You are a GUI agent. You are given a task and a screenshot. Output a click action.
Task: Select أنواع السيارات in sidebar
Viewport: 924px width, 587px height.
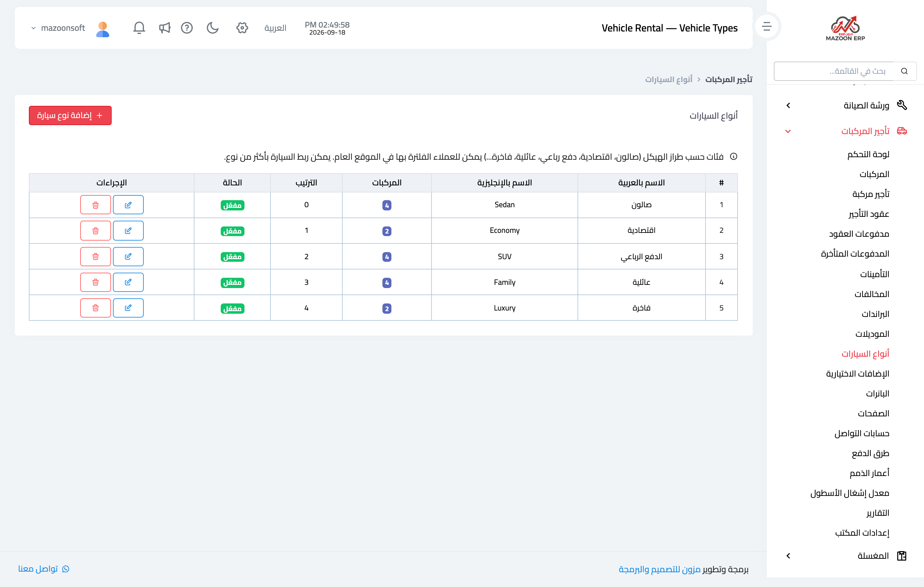click(865, 354)
